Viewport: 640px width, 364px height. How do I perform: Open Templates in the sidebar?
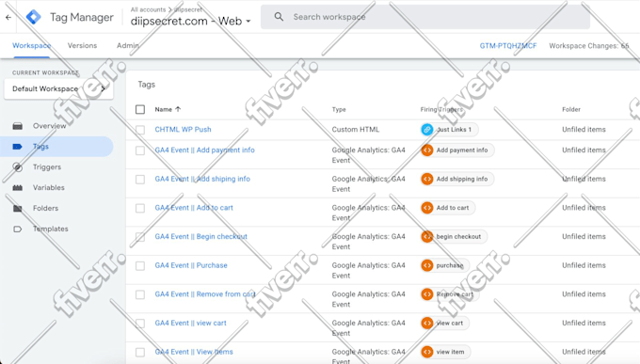pos(50,229)
